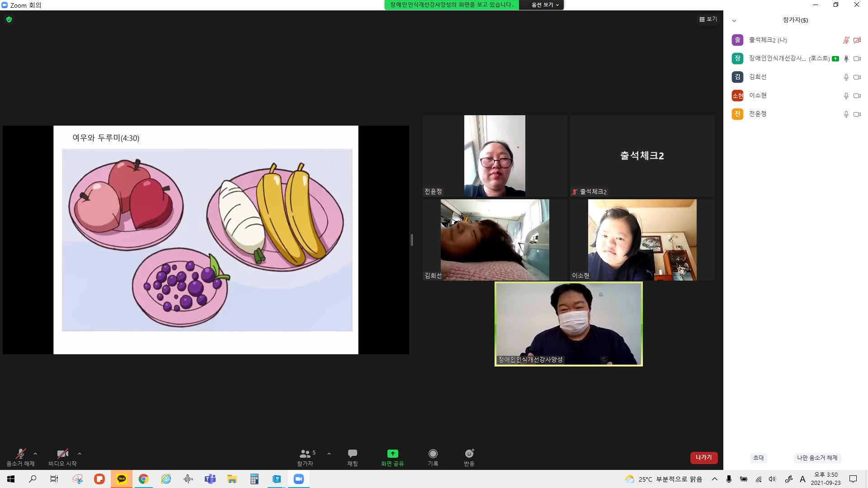The height and width of the screenshot is (488, 868).
Task: Click the green encryption shield icon
Action: click(9, 19)
